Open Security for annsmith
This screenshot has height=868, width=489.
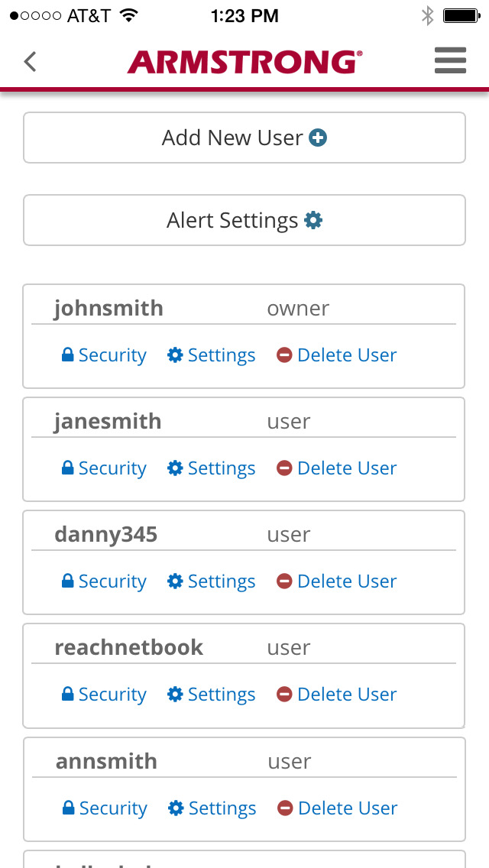coord(112,808)
